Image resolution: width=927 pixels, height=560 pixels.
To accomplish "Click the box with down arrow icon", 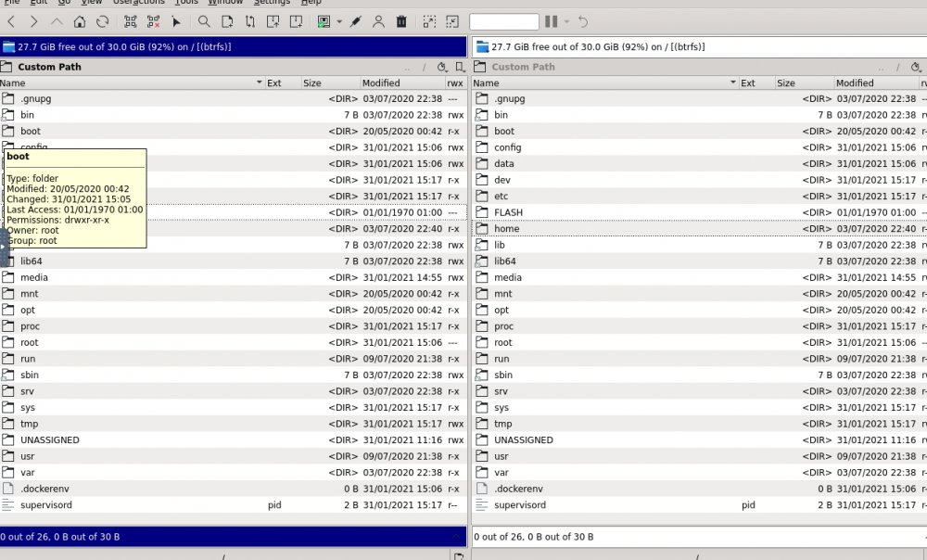I will tap(297, 22).
